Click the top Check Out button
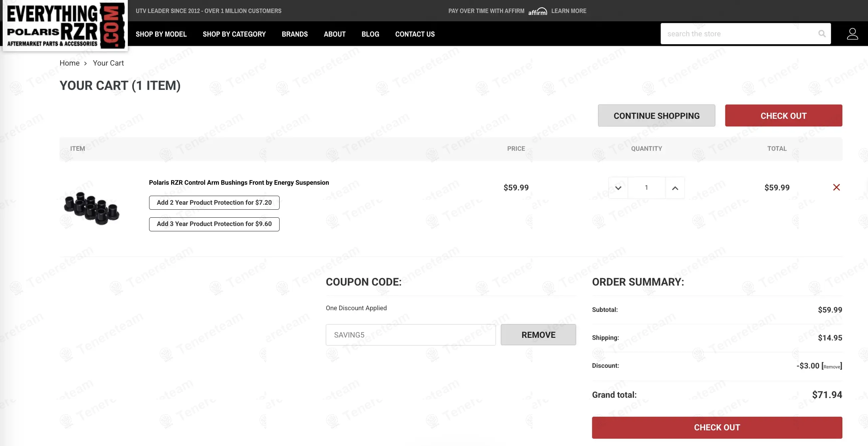Image resolution: width=868 pixels, height=446 pixels. click(783, 115)
